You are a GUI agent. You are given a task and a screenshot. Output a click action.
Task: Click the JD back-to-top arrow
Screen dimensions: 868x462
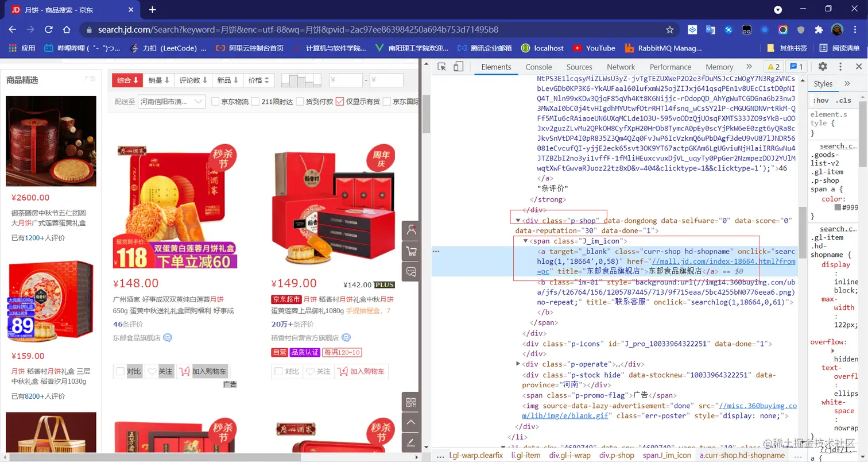click(x=411, y=422)
